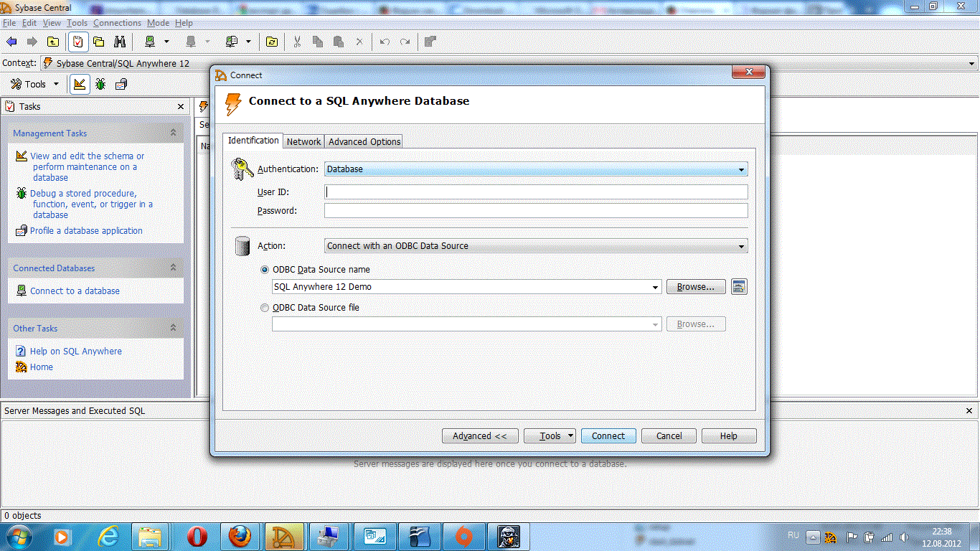Click the Connection Profiles toolbar icon
The height and width of the screenshot is (551, 980).
[231, 42]
